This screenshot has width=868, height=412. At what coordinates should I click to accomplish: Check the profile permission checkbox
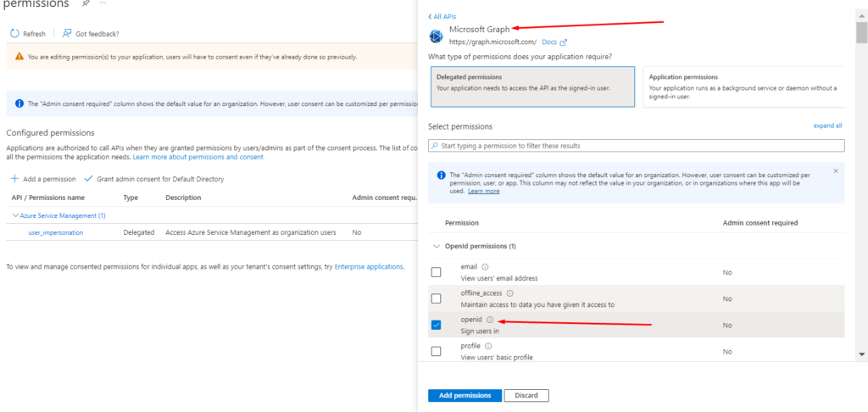pos(437,351)
